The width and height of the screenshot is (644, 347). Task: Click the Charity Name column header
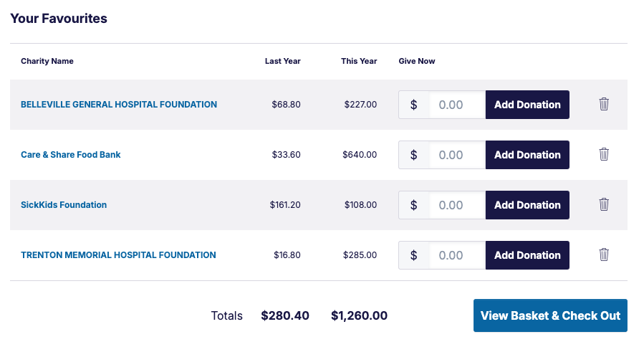pos(47,62)
